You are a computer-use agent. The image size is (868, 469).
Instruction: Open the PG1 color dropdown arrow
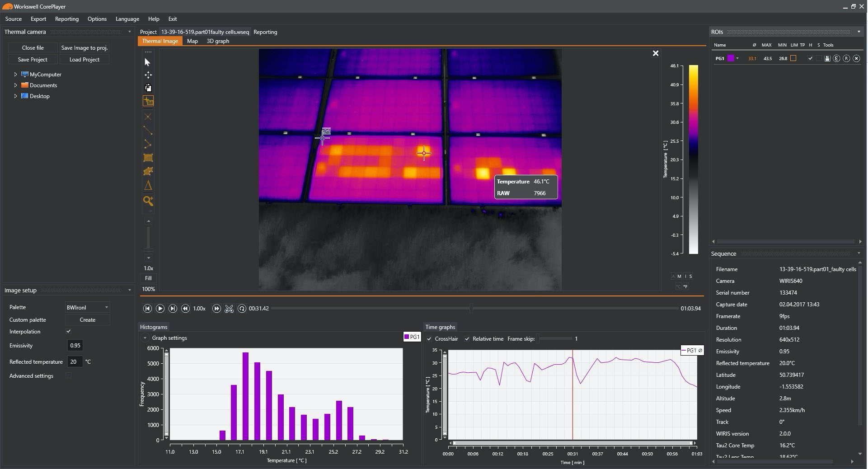(x=737, y=58)
